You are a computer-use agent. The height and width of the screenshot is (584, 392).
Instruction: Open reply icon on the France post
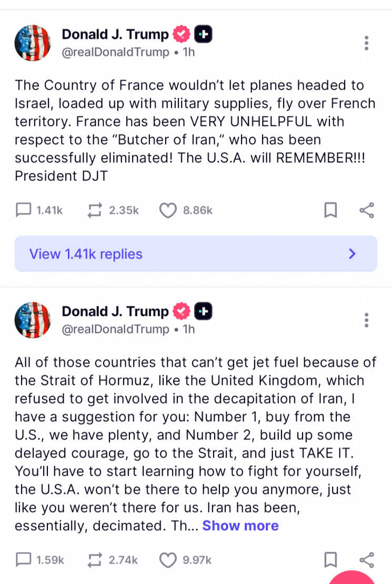(24, 211)
